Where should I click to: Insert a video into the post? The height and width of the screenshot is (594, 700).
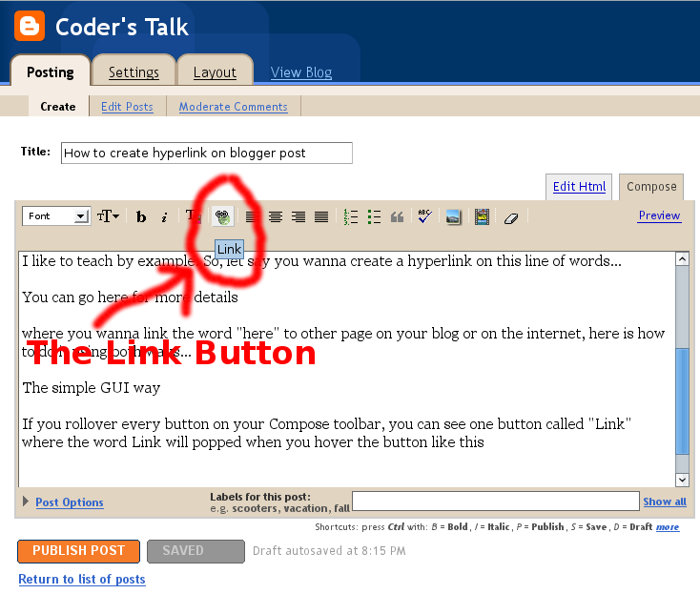[483, 216]
